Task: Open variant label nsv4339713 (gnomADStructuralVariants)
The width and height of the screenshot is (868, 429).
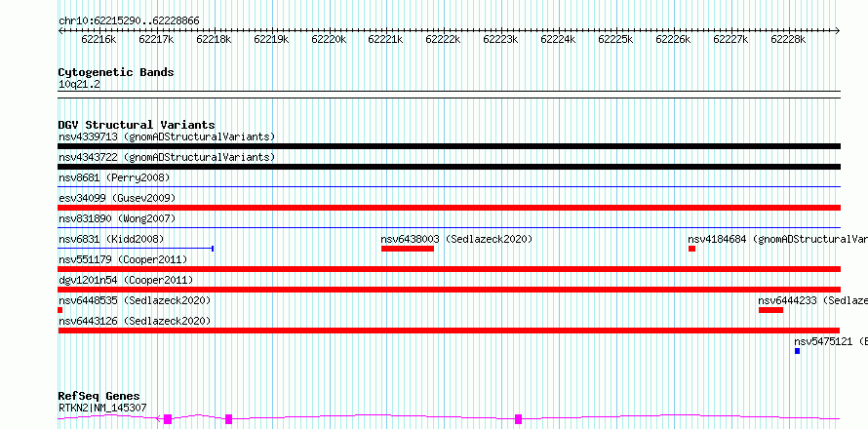Action: pos(167,136)
